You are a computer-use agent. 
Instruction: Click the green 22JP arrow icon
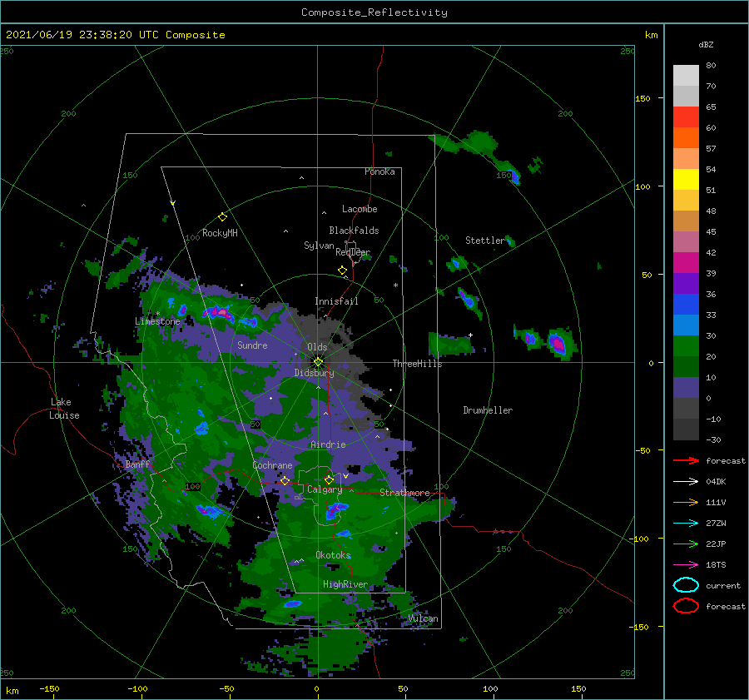[686, 544]
